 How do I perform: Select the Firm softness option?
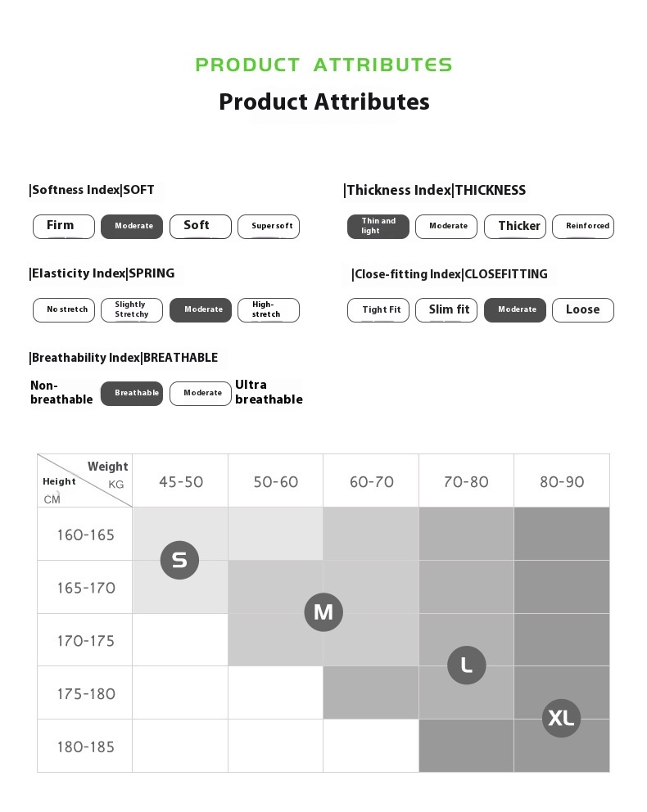[64, 226]
